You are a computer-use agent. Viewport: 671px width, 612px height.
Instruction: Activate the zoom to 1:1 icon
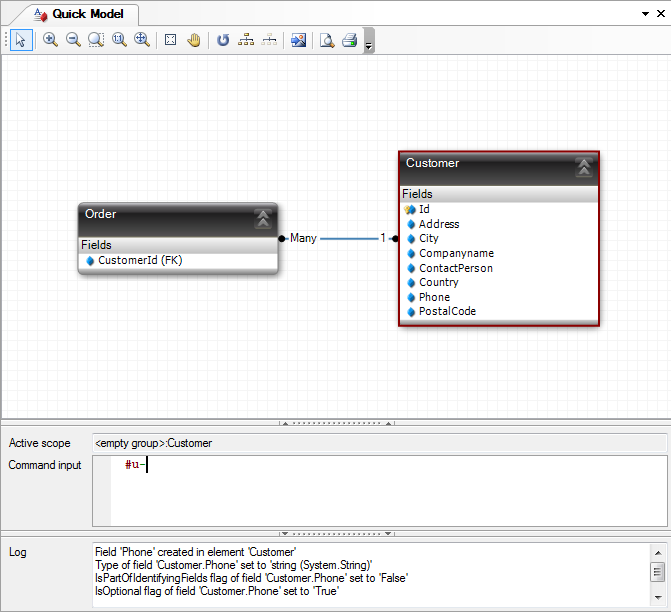[119, 40]
